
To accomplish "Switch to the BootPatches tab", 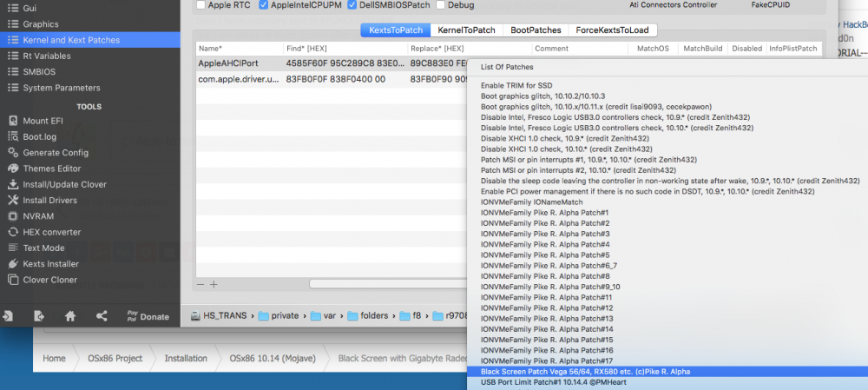I will coord(536,30).
